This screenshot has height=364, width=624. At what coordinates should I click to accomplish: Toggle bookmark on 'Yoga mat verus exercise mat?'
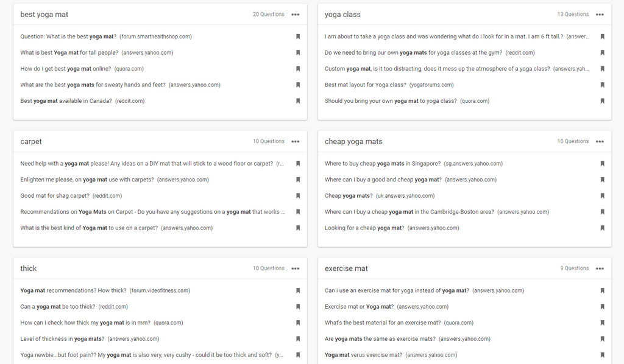pos(602,355)
